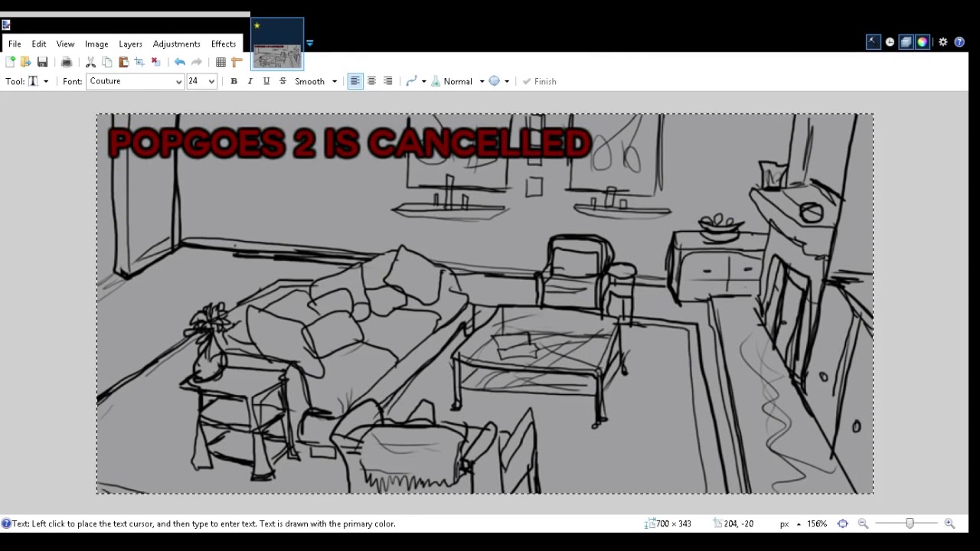Print the image using printer icon
The image size is (980, 551).
(67, 62)
